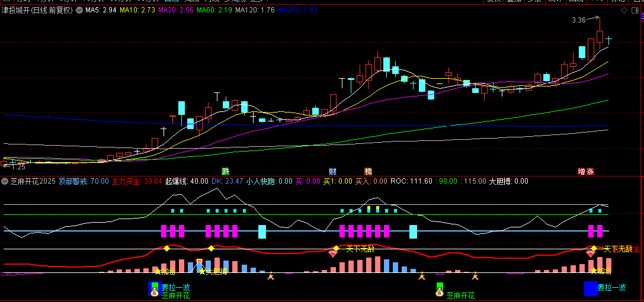Click the red gem below the 天下无敌金 diamond
Screen dimensions: 644x302
click(590, 254)
